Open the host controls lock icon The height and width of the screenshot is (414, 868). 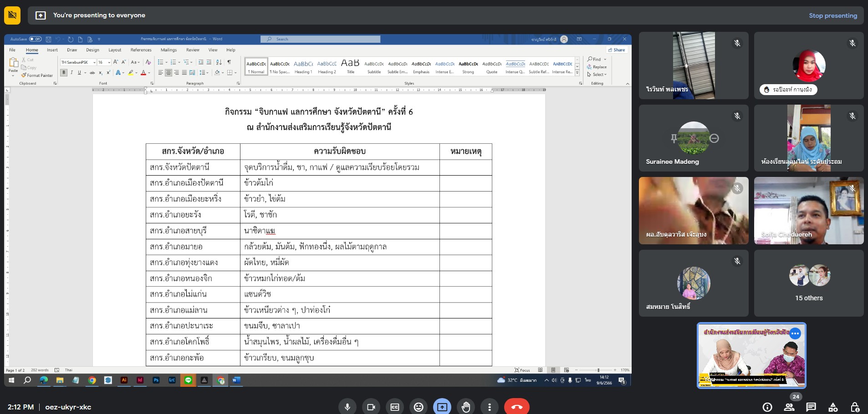855,407
